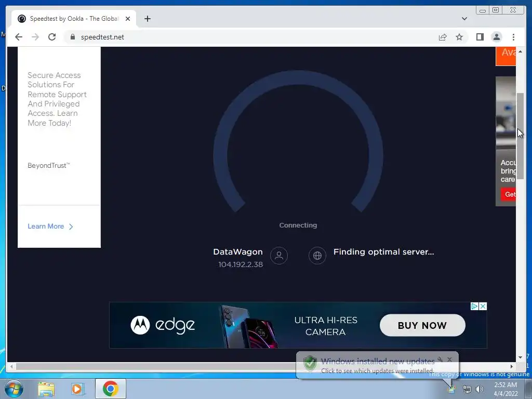Open the Chrome side panel
532x399 pixels.
[480, 37]
